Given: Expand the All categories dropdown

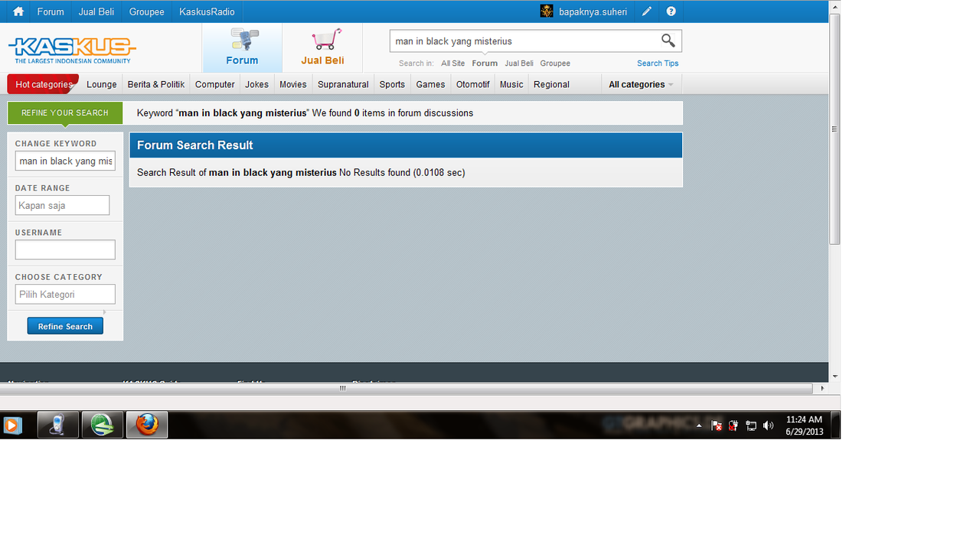Looking at the screenshot, I should 641,84.
